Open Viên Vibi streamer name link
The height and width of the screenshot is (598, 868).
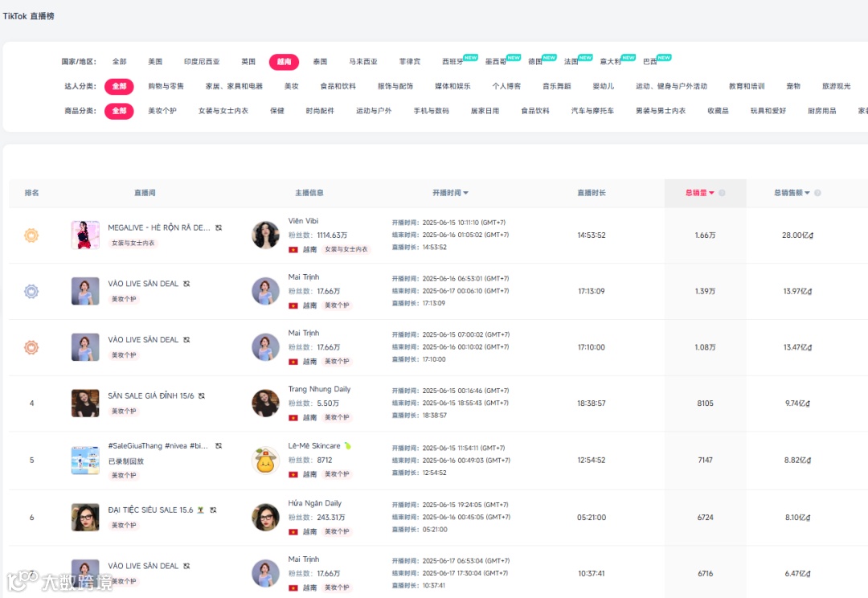303,221
